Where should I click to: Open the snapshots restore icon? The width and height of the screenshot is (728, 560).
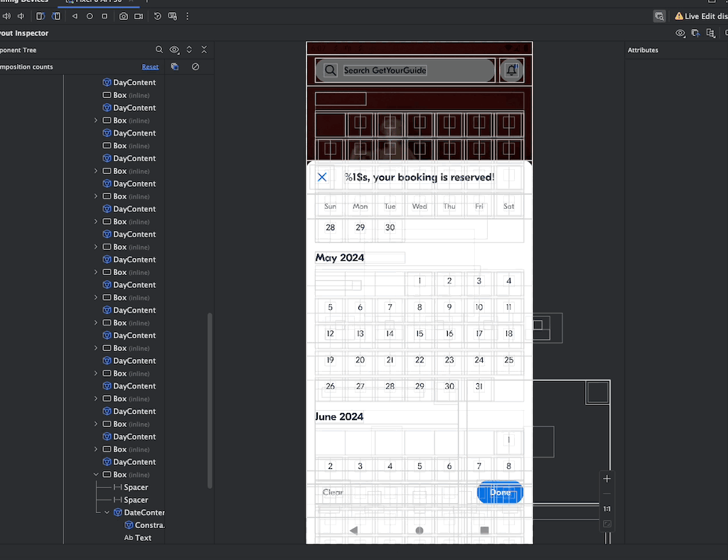coord(157,16)
